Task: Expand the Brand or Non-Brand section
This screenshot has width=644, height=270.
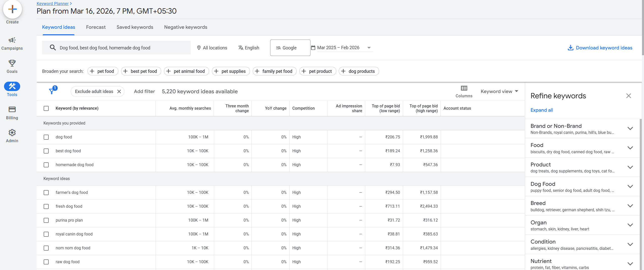Action: (630, 129)
